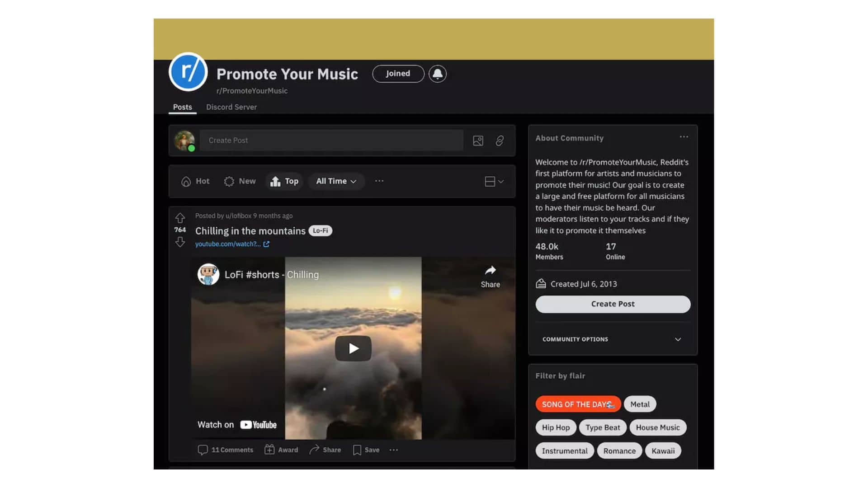This screenshot has width=868, height=488.
Task: Click the Joined membership button
Action: (398, 74)
